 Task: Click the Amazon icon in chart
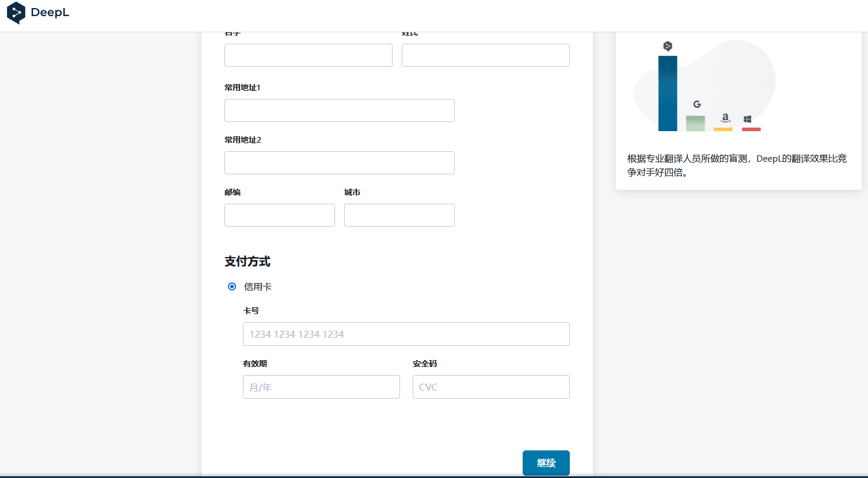click(x=725, y=117)
